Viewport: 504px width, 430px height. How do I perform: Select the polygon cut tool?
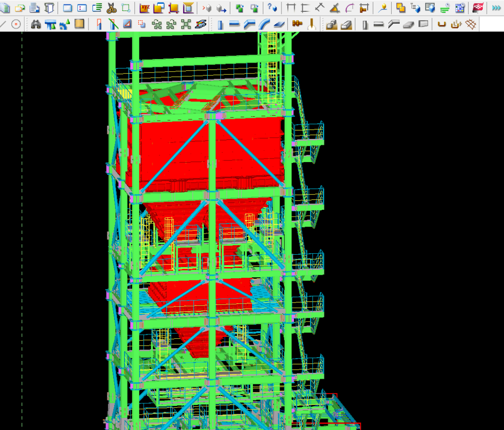click(x=127, y=24)
